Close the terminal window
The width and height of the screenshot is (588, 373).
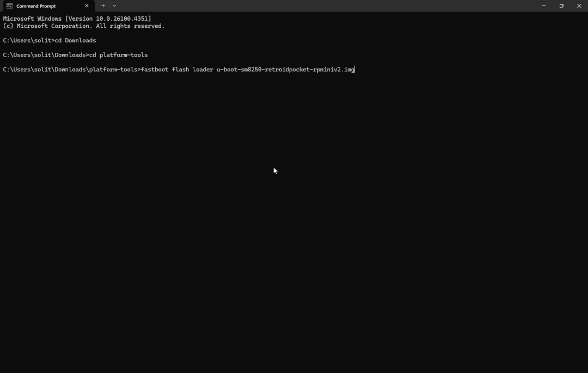pyautogui.click(x=579, y=5)
